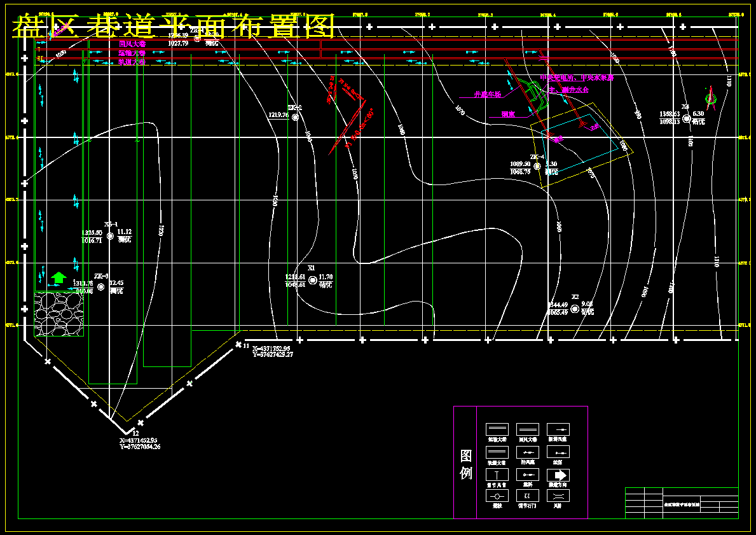Pick the magenta 轨道大巷 roadway label
The image size is (756, 535).
click(x=132, y=62)
